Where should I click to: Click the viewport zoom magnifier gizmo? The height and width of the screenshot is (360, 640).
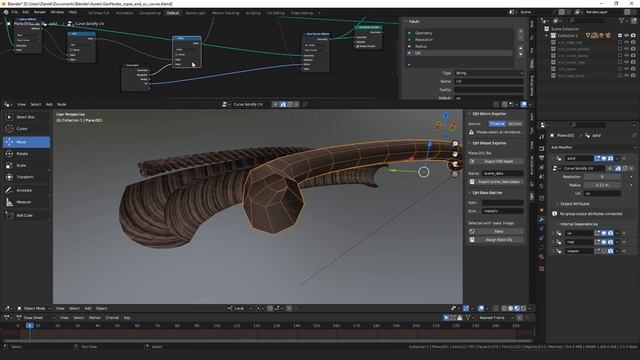pos(455,144)
